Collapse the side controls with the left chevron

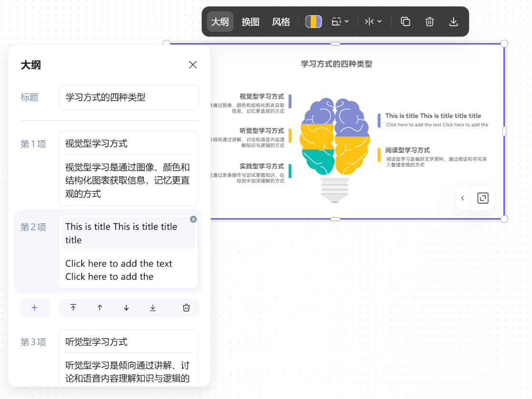(462, 198)
